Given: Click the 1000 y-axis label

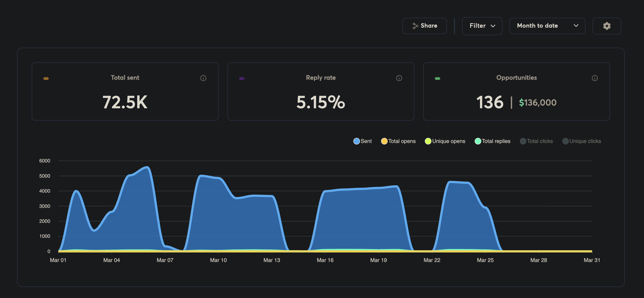Looking at the screenshot, I should coord(45,236).
